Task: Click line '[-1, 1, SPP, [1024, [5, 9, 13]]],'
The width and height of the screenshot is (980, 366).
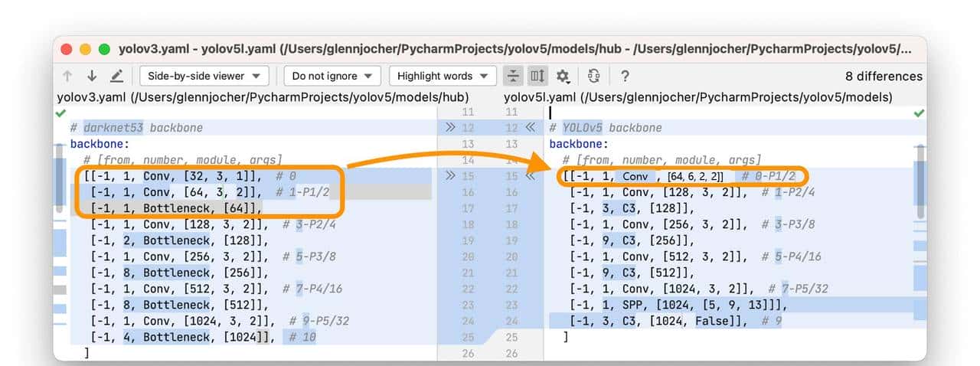Action: 678,305
